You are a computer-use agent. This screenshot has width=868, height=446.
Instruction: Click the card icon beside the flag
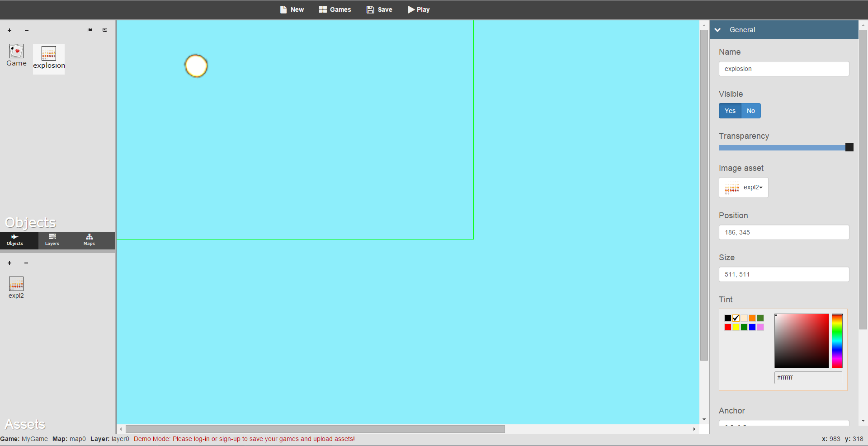tap(105, 30)
